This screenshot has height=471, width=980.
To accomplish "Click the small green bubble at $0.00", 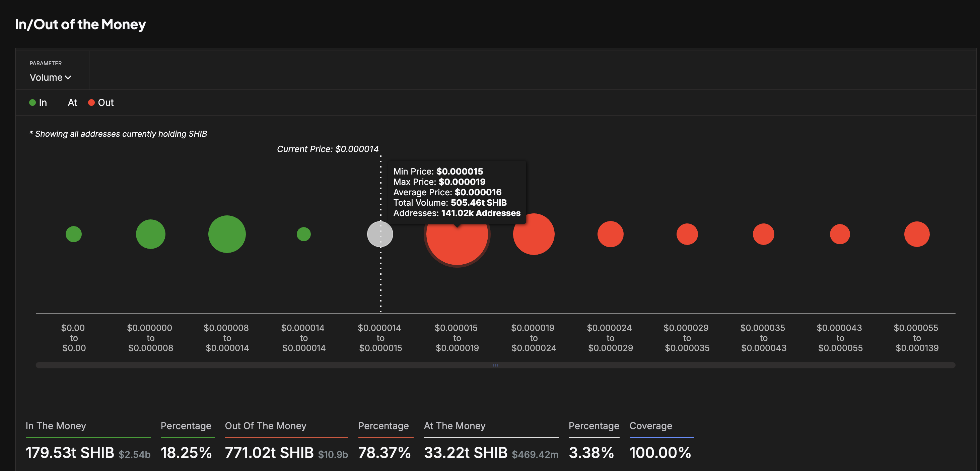I will [x=73, y=234].
